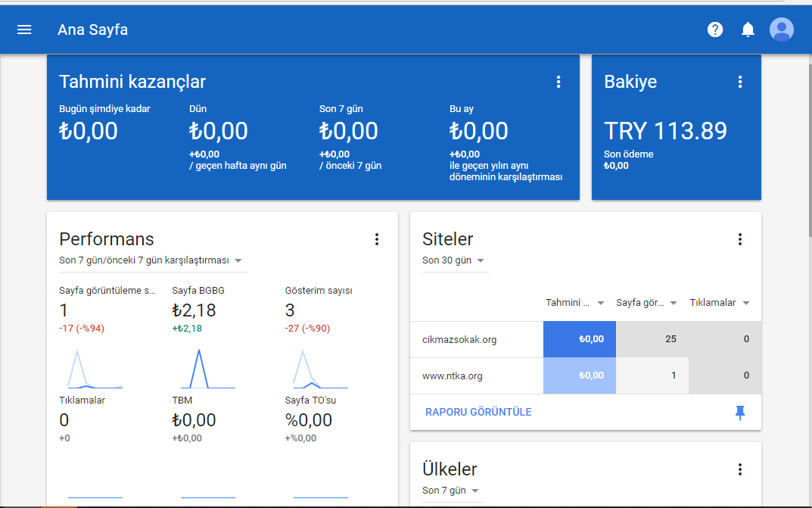
Task: Open Performans card three-dot menu
Action: click(376, 239)
